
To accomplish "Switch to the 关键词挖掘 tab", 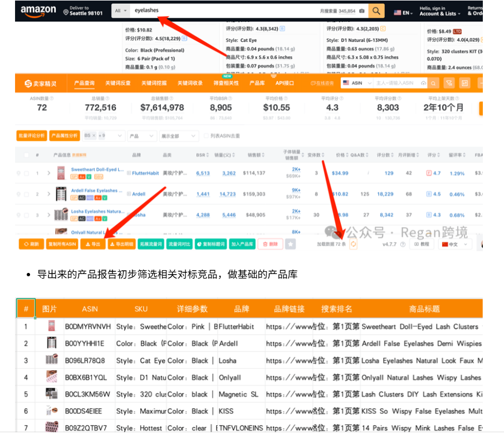I will coord(154,84).
